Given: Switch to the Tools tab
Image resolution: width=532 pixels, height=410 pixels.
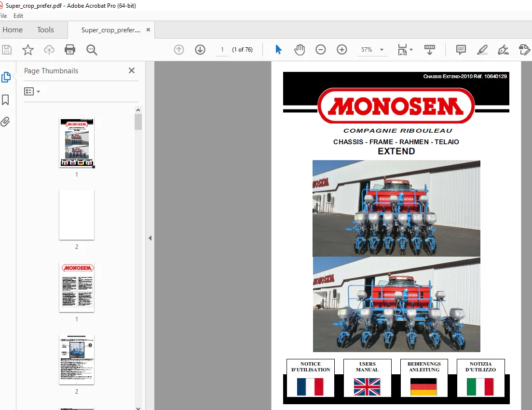Looking at the screenshot, I should click(x=45, y=29).
